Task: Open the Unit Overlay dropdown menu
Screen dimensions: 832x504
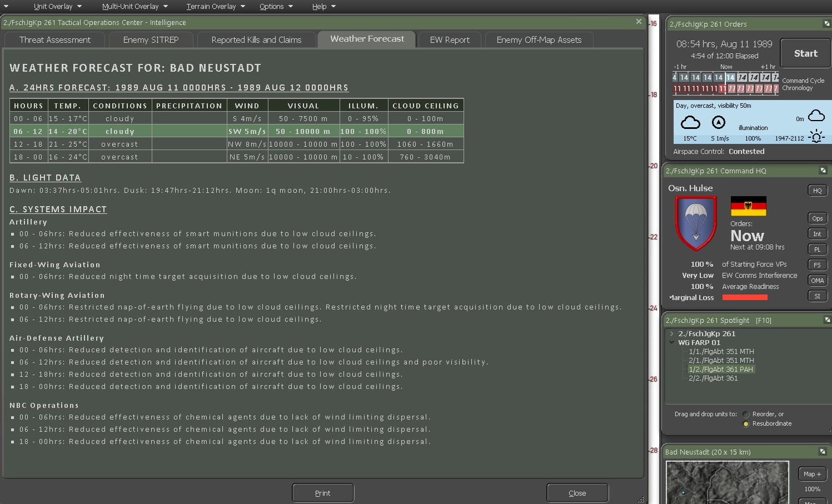Action: pos(58,7)
